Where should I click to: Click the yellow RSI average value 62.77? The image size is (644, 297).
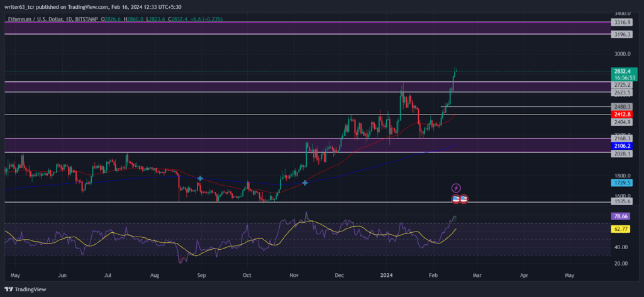coord(621,229)
